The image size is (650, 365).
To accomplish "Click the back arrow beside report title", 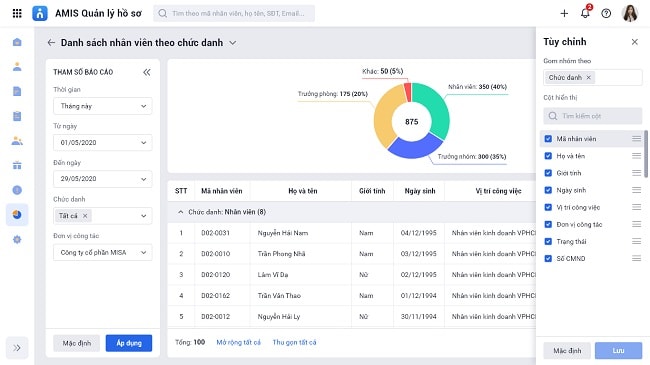I will [51, 42].
